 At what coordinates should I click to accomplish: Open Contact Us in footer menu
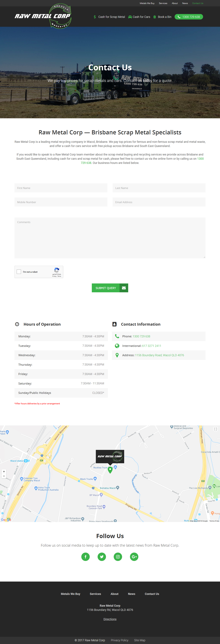coord(152,594)
